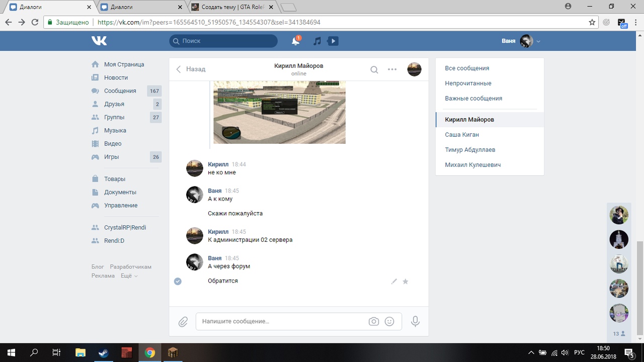Viewport: 644px width, 362px height.
Task: Open the three-dots conversation actions menu
Action: (392, 70)
